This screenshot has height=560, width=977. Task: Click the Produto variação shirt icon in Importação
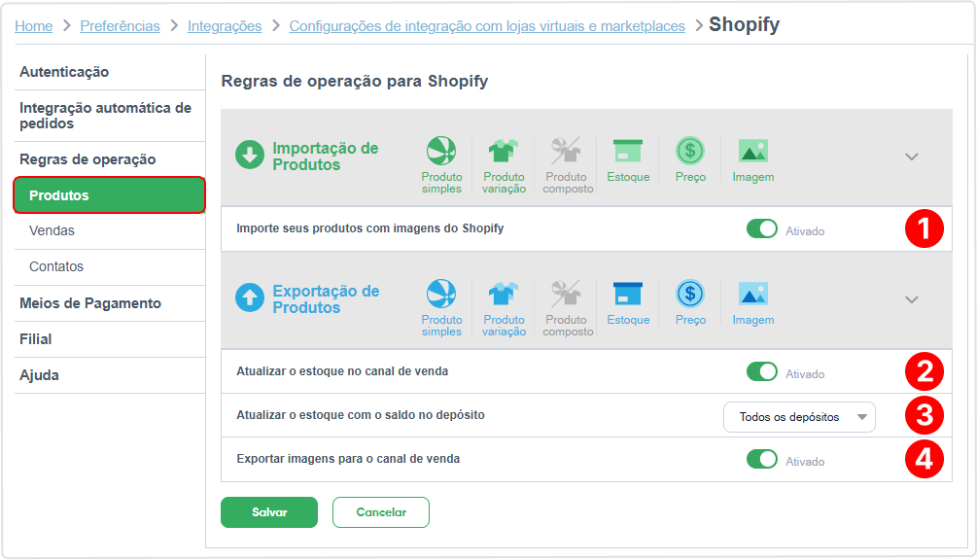(504, 151)
